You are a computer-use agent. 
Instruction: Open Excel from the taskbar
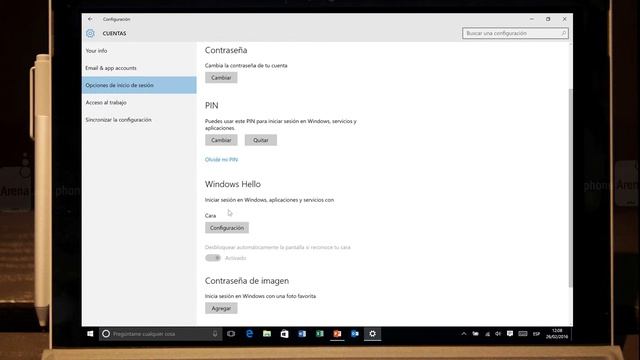click(320, 334)
